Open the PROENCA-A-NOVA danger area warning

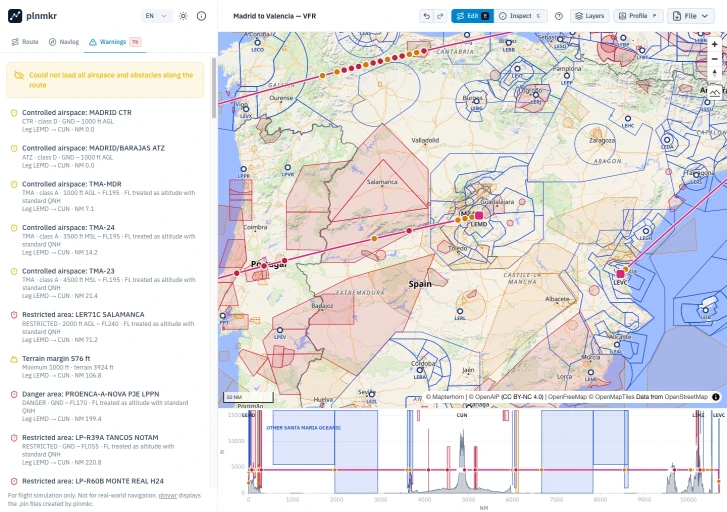(x=106, y=406)
